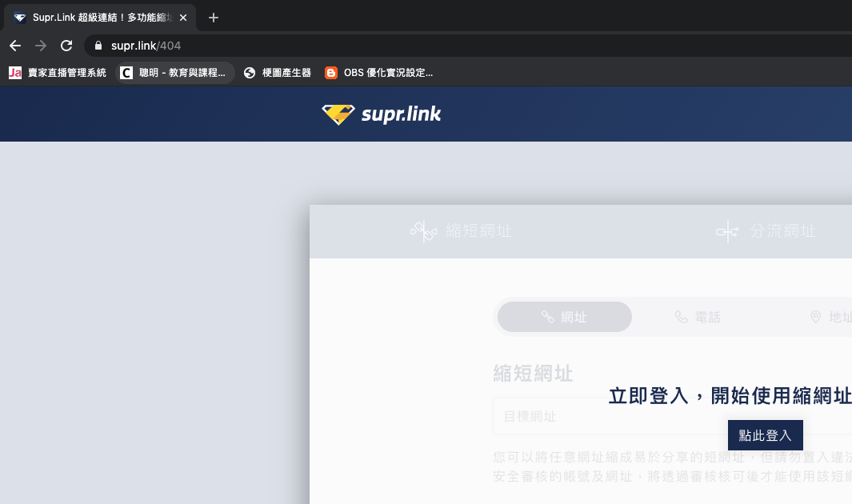Close the Supr.Link browser tab
The image size is (852, 504).
click(183, 18)
